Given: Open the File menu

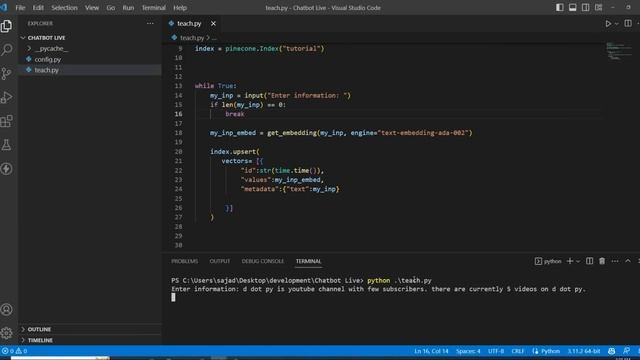Looking at the screenshot, I should [20, 8].
